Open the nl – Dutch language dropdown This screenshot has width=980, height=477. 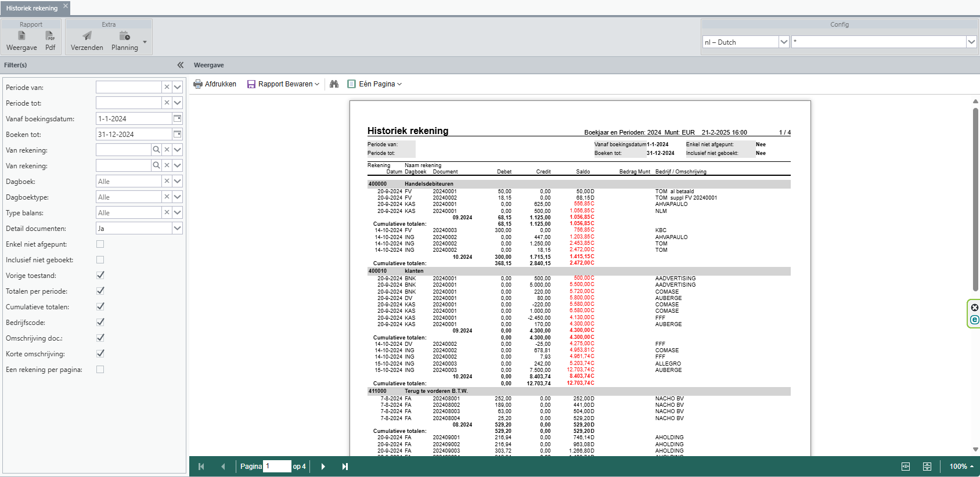pyautogui.click(x=784, y=42)
